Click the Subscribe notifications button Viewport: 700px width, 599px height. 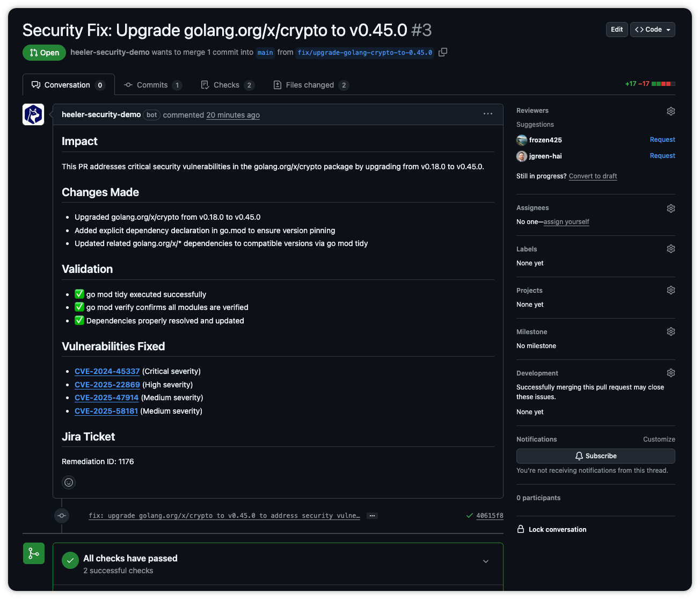(x=595, y=456)
